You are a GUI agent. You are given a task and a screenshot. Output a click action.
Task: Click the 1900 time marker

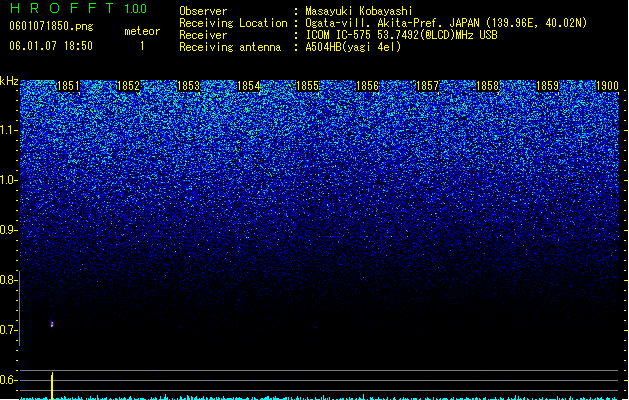coord(607,86)
